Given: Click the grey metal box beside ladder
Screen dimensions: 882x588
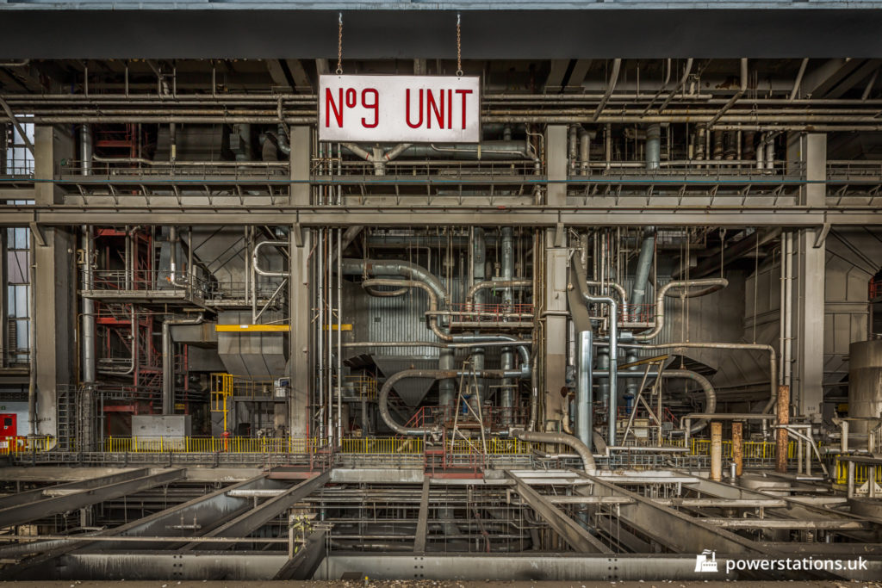Looking at the screenshot, I should [x=160, y=427].
